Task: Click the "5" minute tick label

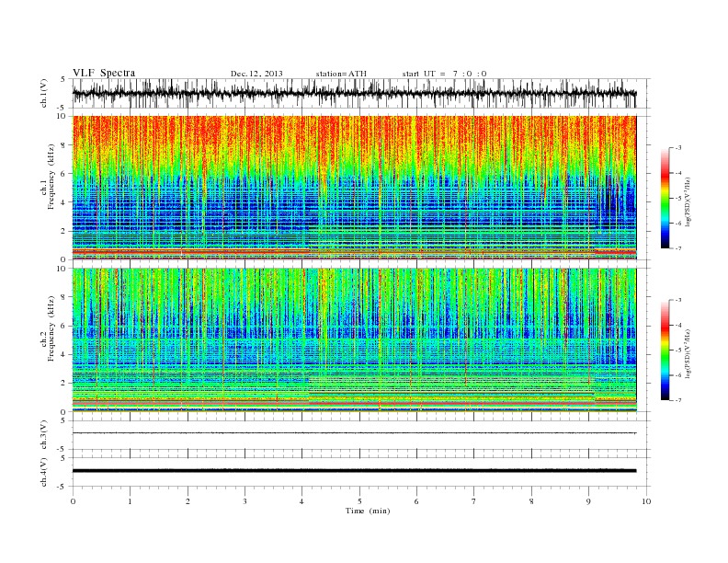Action: click(359, 501)
